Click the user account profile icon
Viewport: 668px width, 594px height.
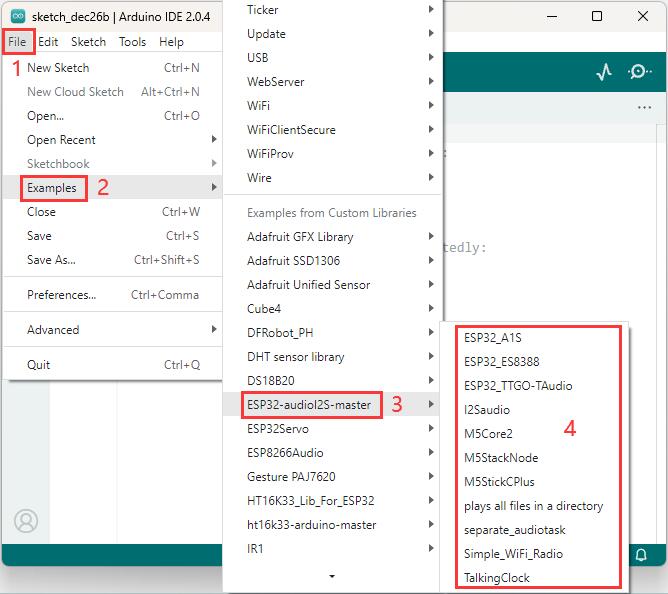click(x=26, y=521)
